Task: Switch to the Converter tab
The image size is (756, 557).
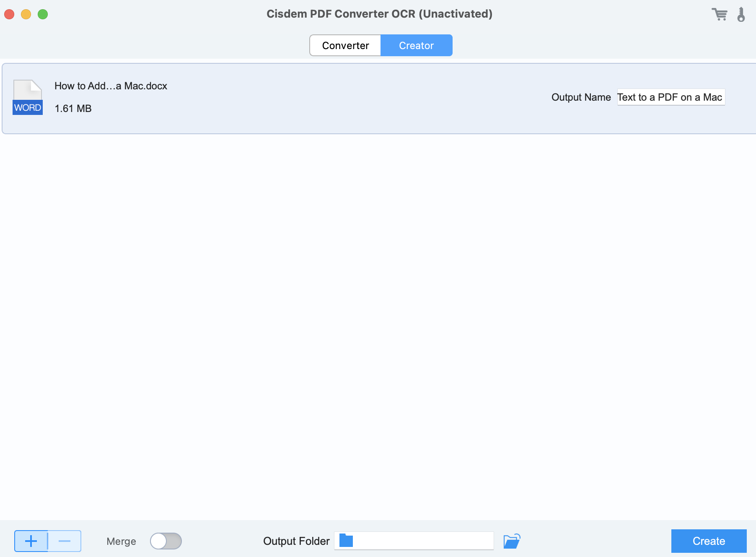Action: (345, 45)
